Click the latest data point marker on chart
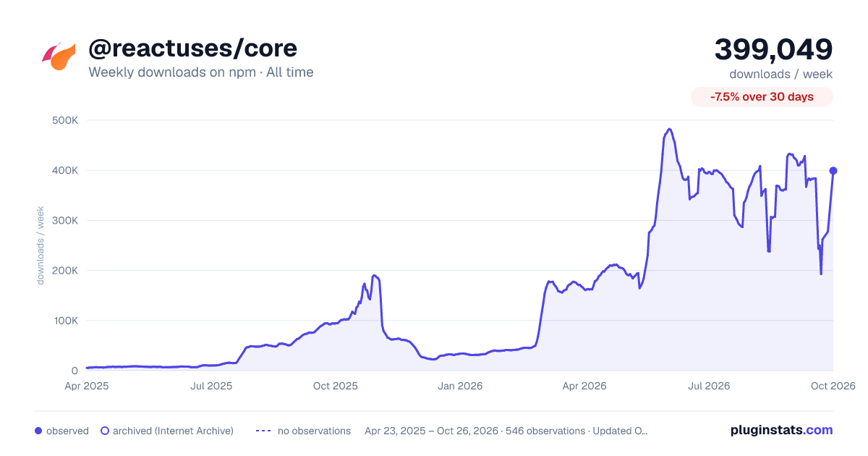 (833, 171)
